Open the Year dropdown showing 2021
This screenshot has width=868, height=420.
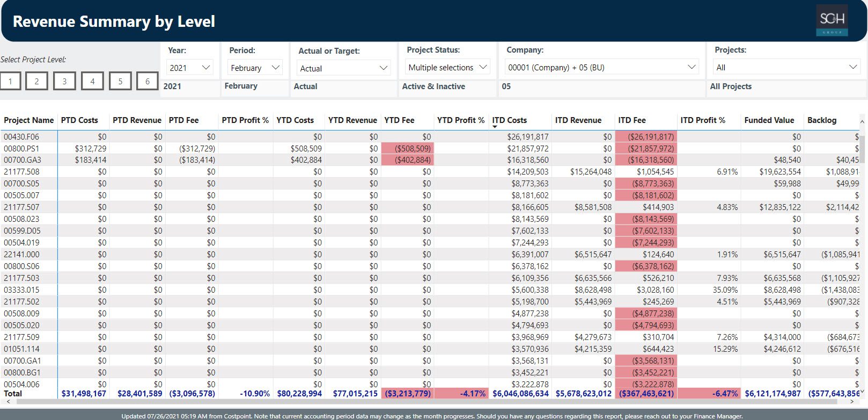coord(190,68)
